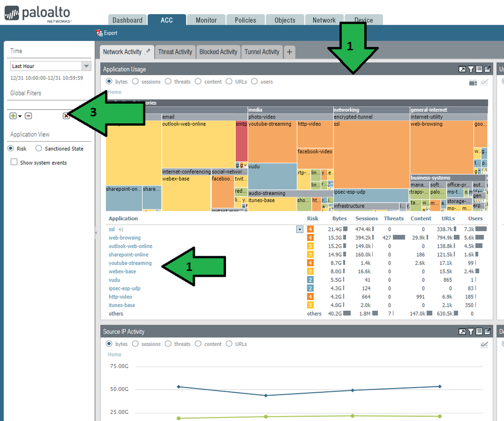The image size is (504, 421).
Task: Add a global filter with the plus icon
Action: point(13,116)
